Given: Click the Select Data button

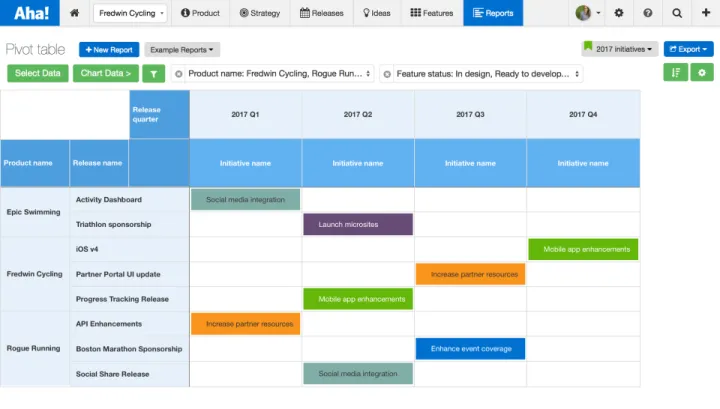Looking at the screenshot, I should [x=38, y=73].
